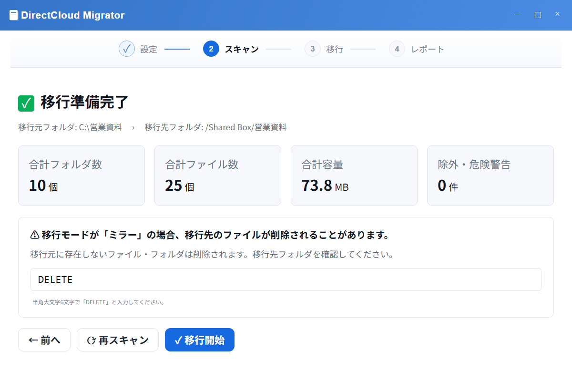Maximize the DirectCloud Migrator window

click(538, 15)
